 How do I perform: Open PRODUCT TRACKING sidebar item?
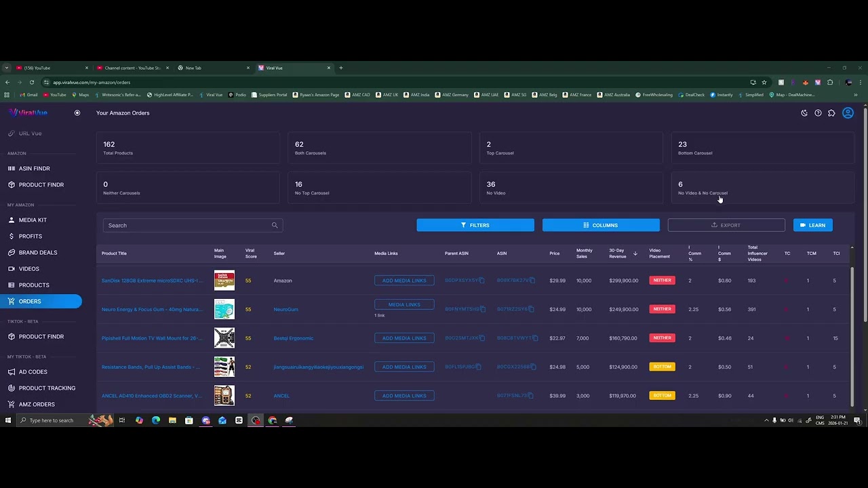point(41,388)
